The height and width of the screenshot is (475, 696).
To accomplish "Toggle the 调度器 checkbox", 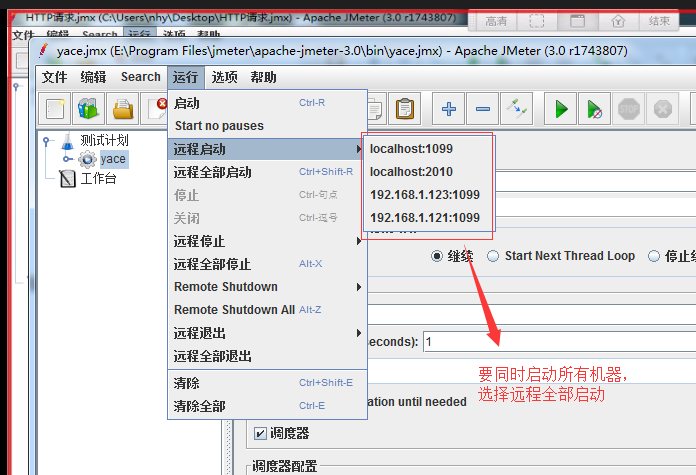I will point(261,433).
